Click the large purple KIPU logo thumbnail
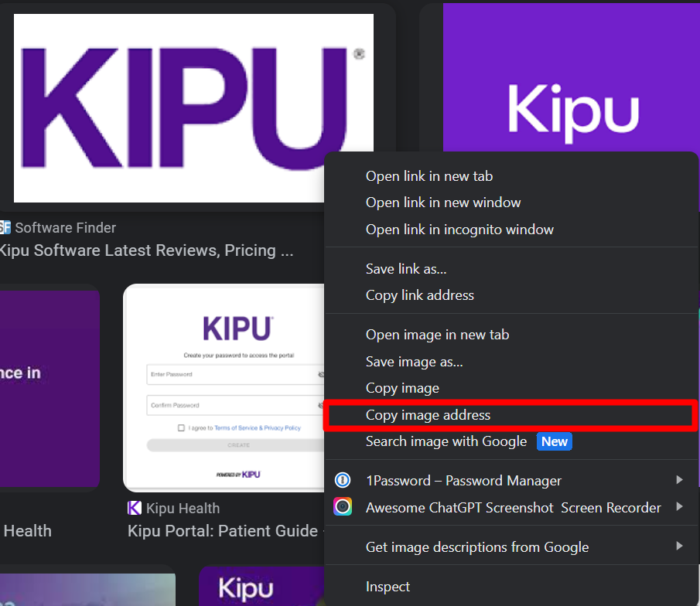 coord(193,108)
